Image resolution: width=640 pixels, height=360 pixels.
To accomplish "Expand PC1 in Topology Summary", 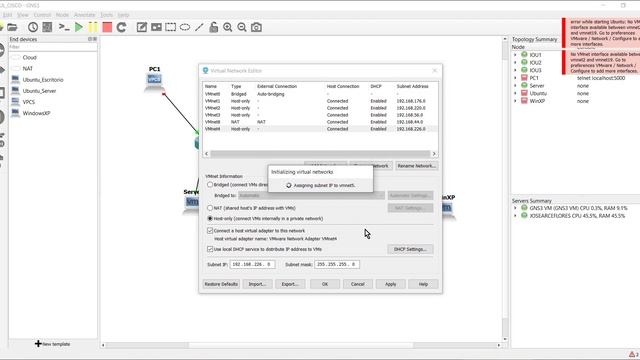I will (515, 78).
